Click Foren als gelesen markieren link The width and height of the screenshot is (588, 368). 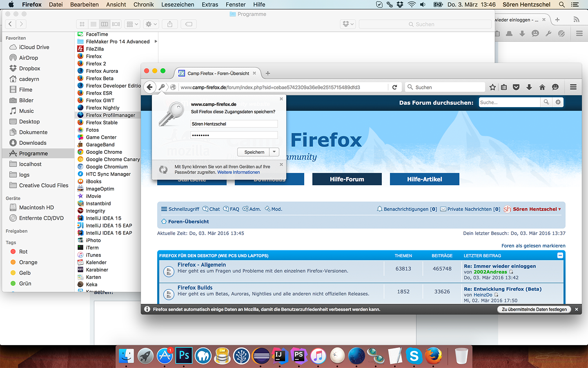[x=533, y=246]
